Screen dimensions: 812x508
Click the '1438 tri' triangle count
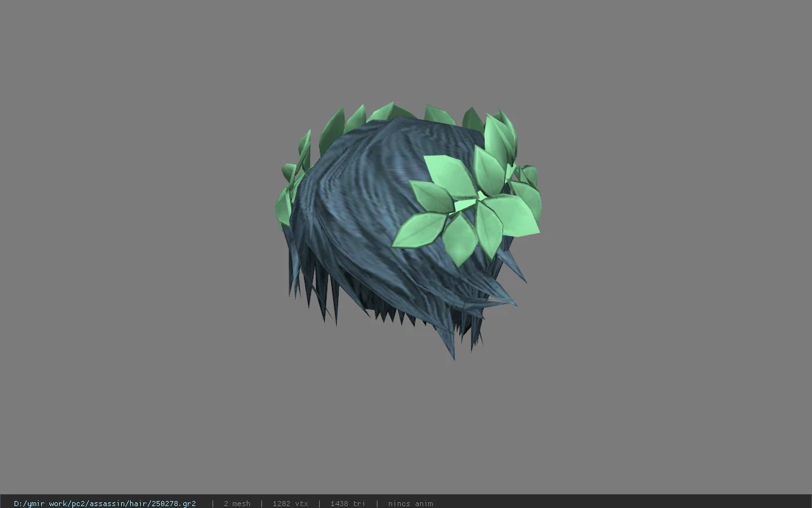tap(348, 504)
